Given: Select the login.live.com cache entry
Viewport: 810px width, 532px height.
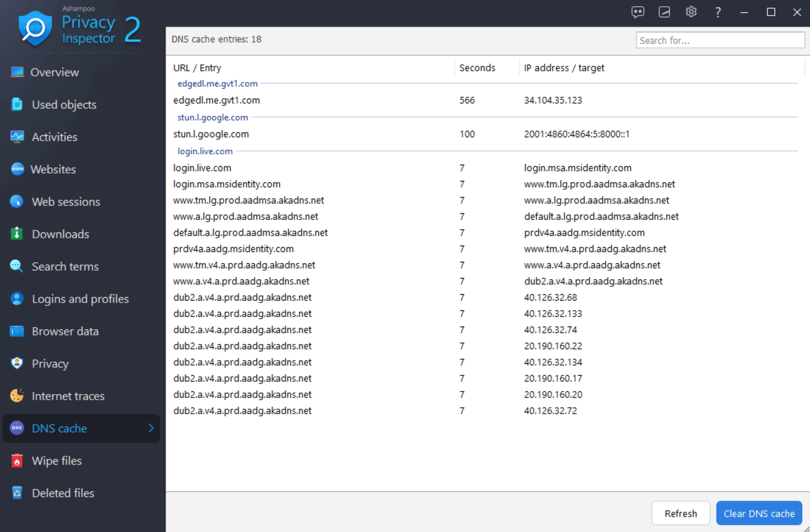Looking at the screenshot, I should click(x=202, y=167).
